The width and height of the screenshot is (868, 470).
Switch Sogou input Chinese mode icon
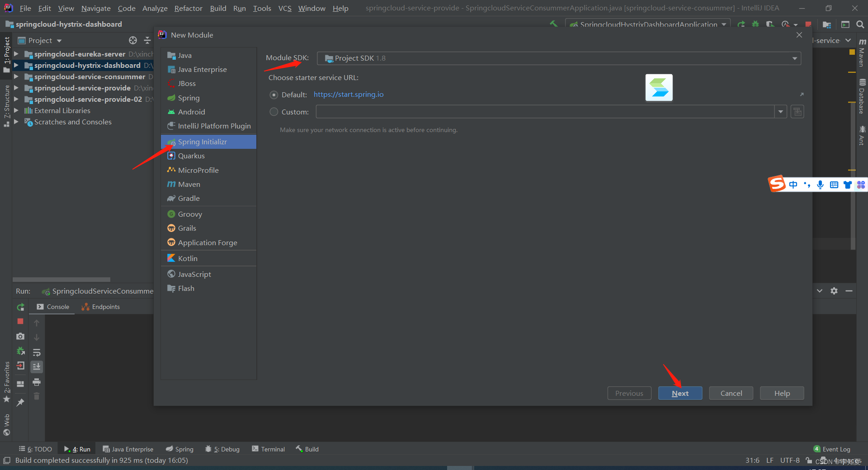pyautogui.click(x=793, y=185)
